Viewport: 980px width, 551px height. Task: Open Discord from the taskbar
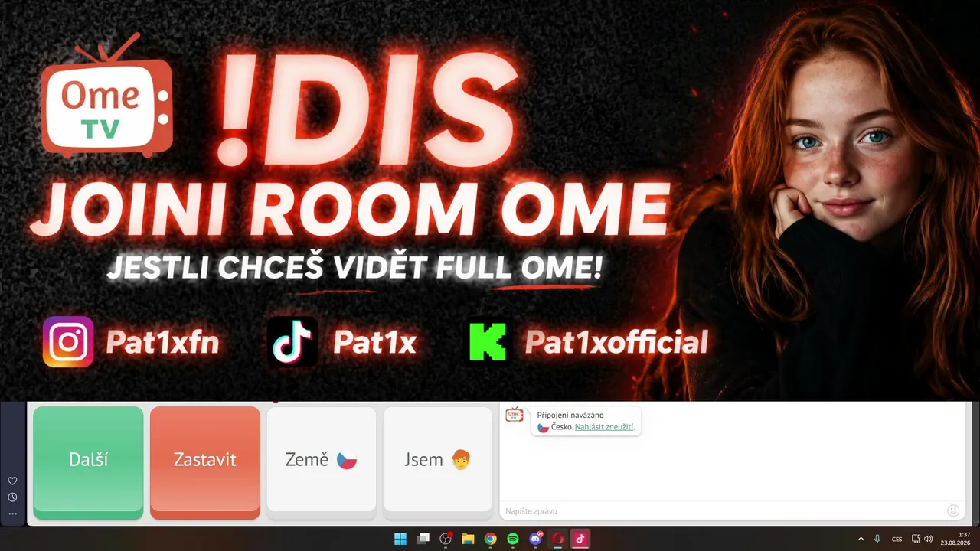click(x=536, y=539)
